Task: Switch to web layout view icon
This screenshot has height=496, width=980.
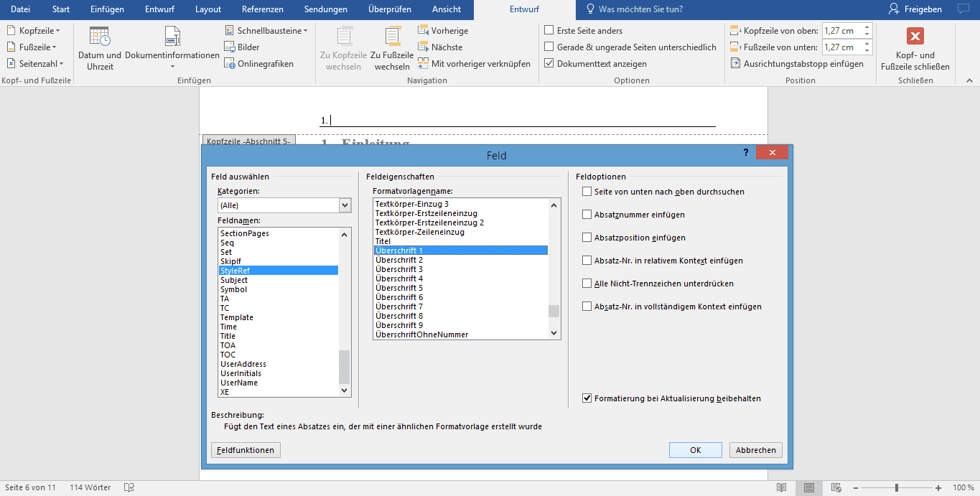Action: click(x=836, y=487)
